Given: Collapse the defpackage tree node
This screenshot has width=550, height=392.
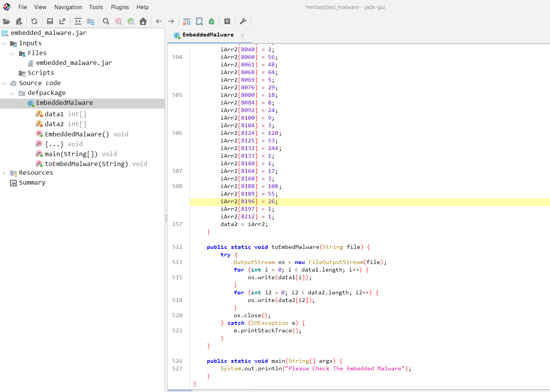Looking at the screenshot, I should click(x=13, y=93).
